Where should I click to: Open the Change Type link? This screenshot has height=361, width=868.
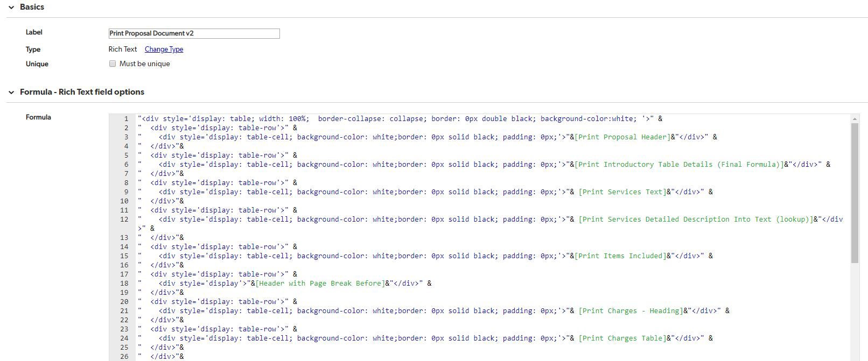click(x=164, y=49)
